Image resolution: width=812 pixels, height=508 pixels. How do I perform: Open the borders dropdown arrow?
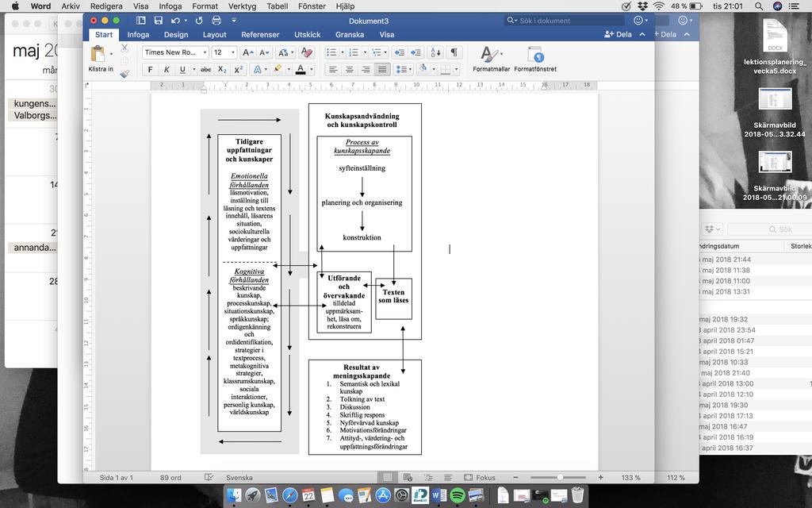pyautogui.click(x=456, y=70)
